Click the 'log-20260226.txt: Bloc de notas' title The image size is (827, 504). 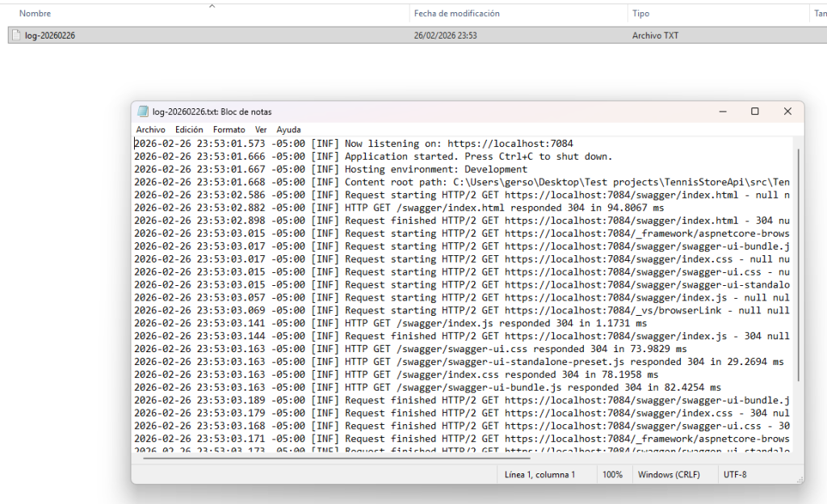212,111
